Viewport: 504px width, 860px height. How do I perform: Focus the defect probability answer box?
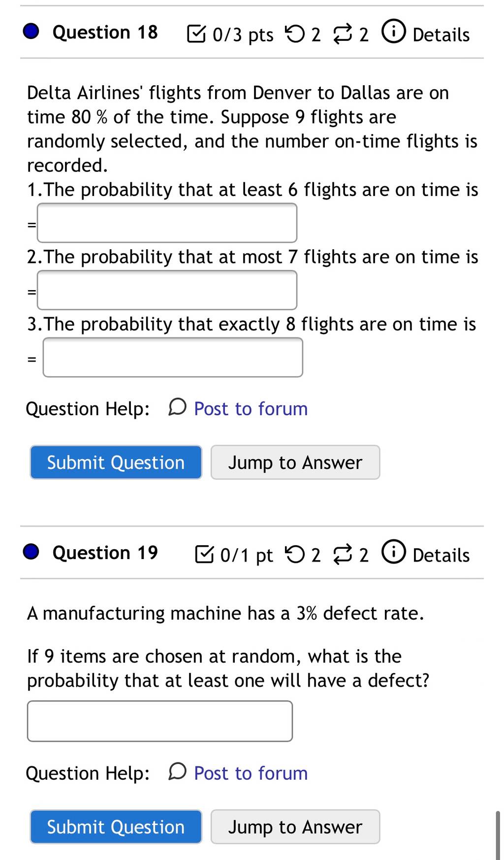(x=160, y=721)
